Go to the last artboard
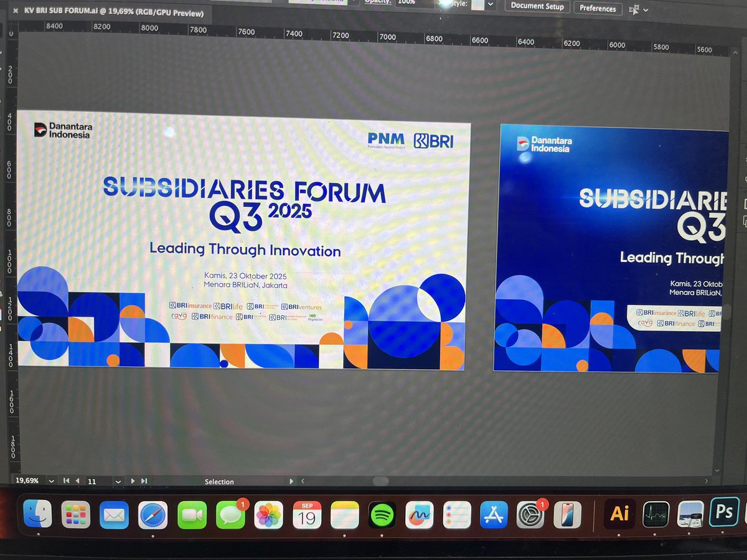This screenshot has width=747, height=560. tap(144, 481)
